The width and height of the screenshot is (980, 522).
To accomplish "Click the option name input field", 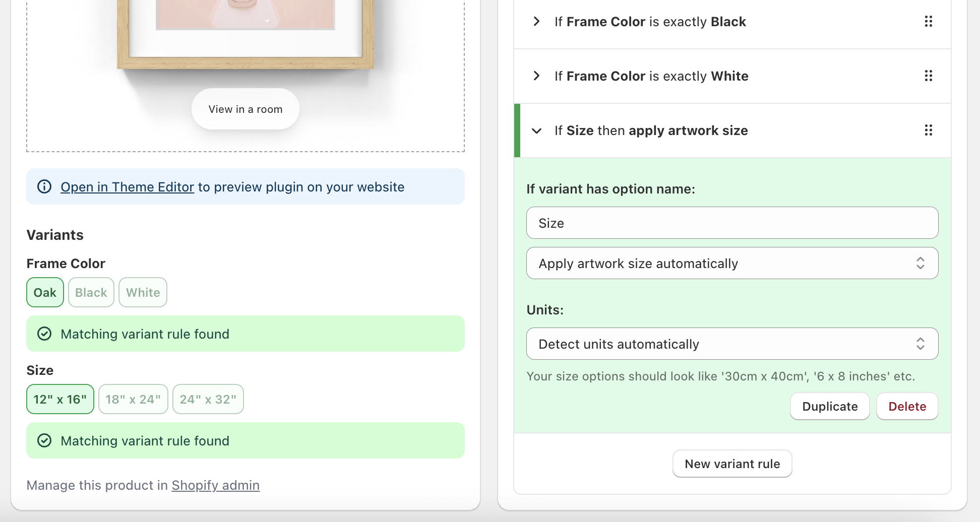I will [732, 223].
